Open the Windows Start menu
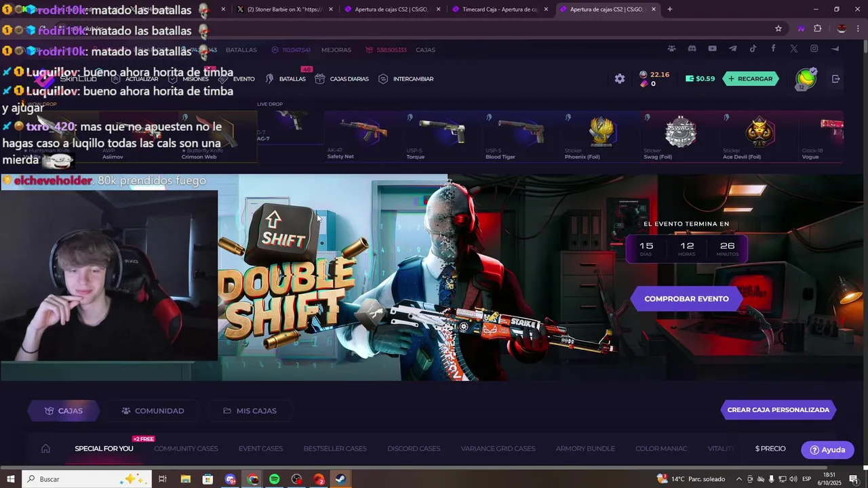This screenshot has height=488, width=868. [x=11, y=479]
